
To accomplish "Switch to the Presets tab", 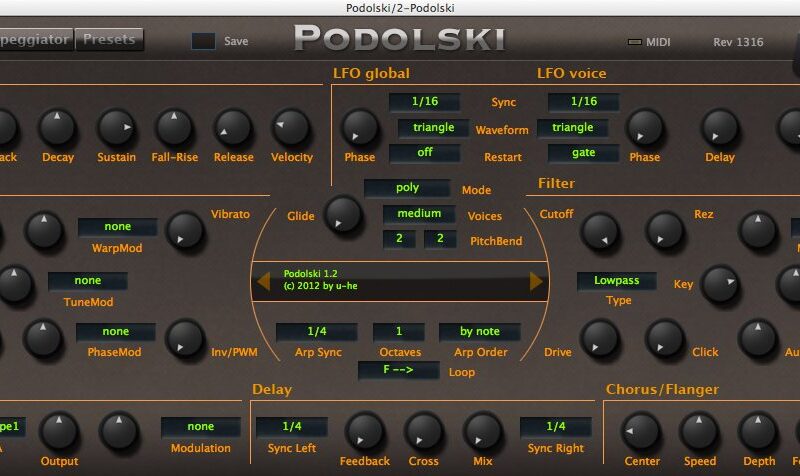I will tap(109, 40).
